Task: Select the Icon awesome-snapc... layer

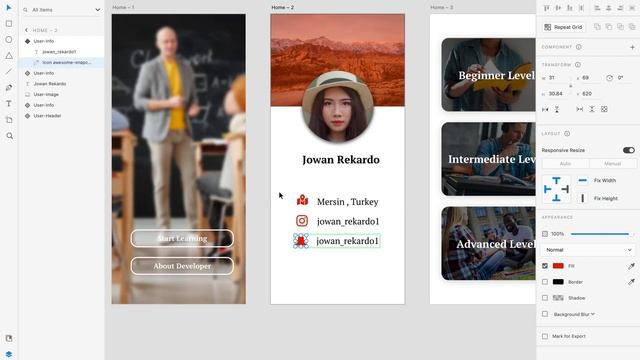Action: 61,62
